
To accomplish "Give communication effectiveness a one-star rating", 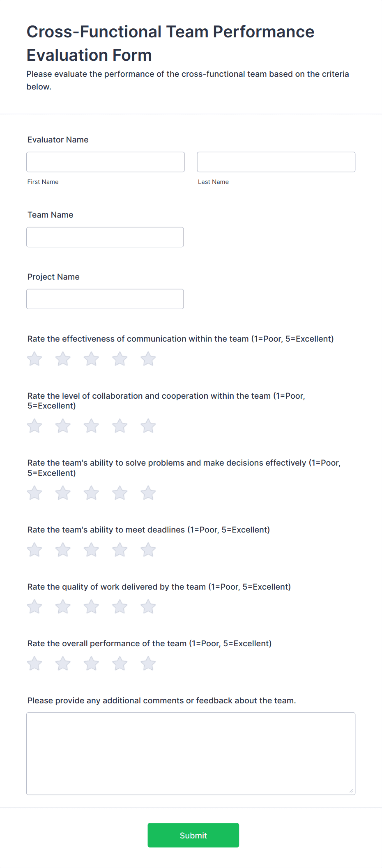I will tap(35, 359).
